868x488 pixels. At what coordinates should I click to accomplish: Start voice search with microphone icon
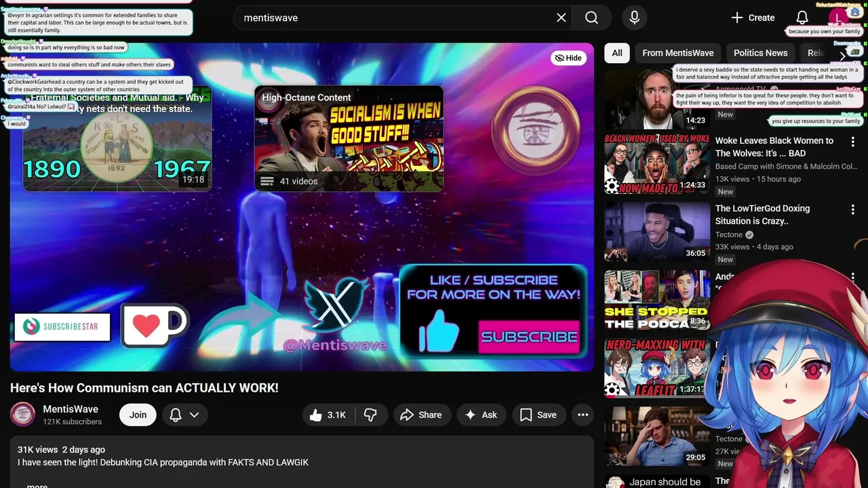tap(634, 18)
